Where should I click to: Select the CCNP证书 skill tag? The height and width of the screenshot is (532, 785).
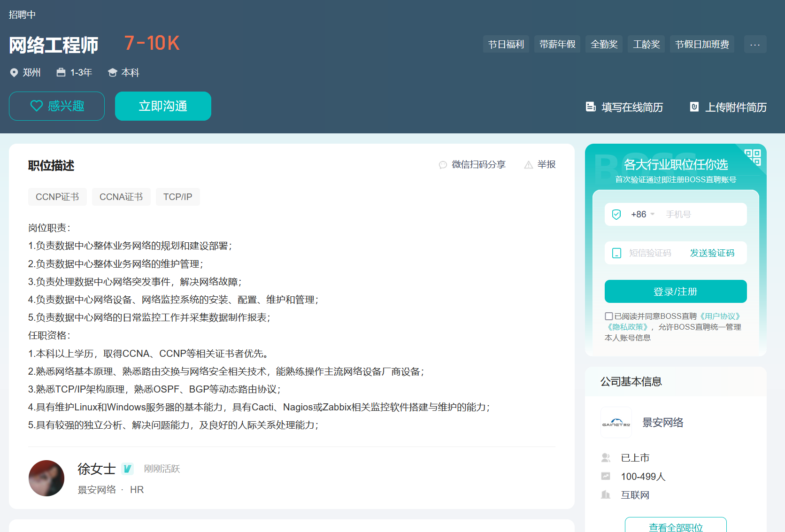click(x=57, y=197)
